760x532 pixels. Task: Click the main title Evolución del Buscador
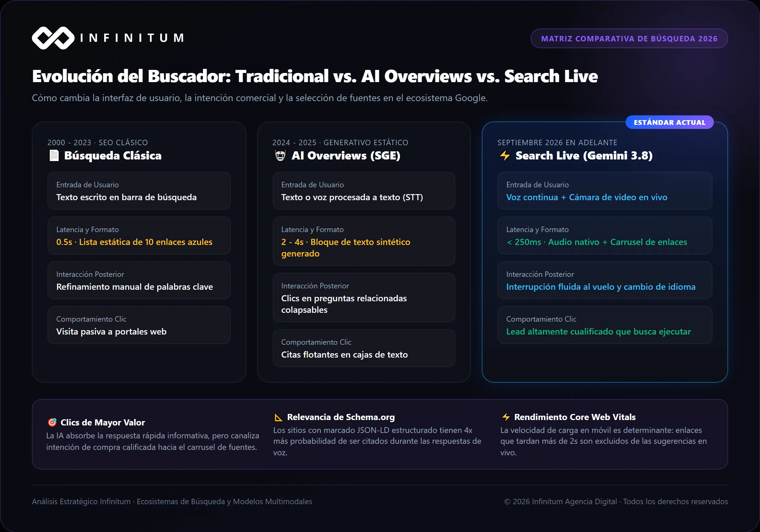point(315,76)
